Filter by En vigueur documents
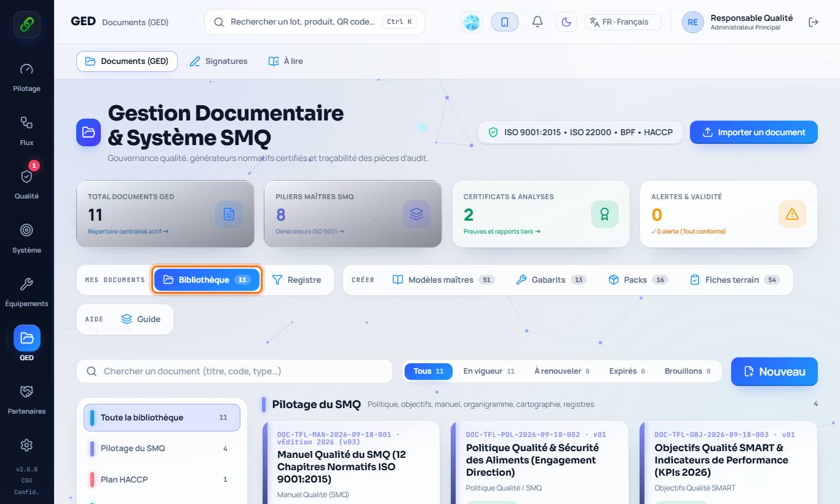Image resolution: width=840 pixels, height=504 pixels. [489, 371]
